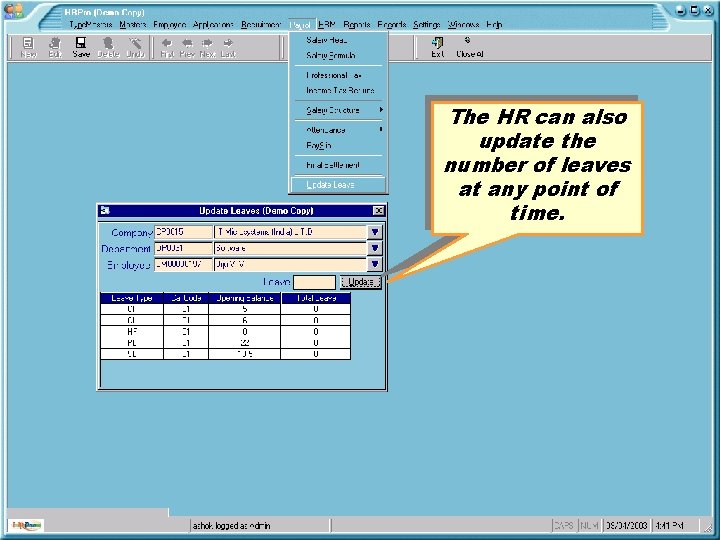Click the logged-in user status bar text

[231, 525]
